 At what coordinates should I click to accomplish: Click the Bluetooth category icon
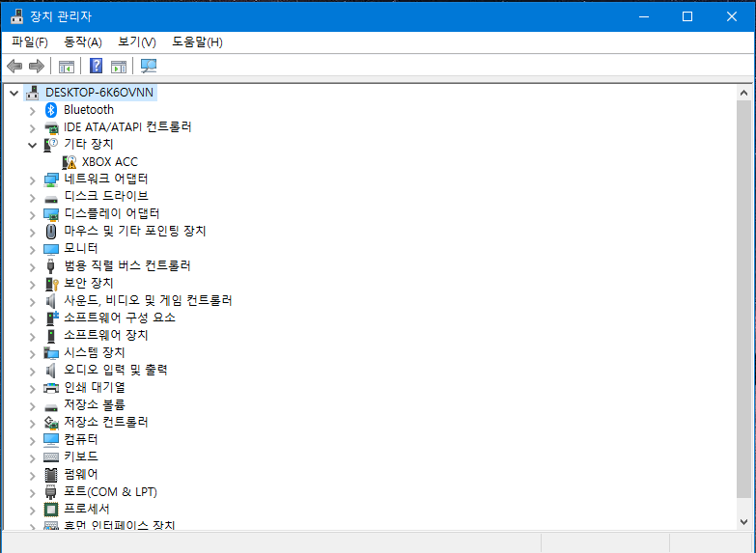(51, 110)
